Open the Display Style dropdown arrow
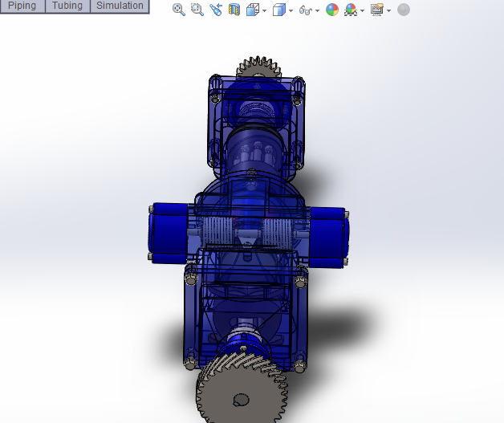Image resolution: width=504 pixels, height=423 pixels. (291, 10)
